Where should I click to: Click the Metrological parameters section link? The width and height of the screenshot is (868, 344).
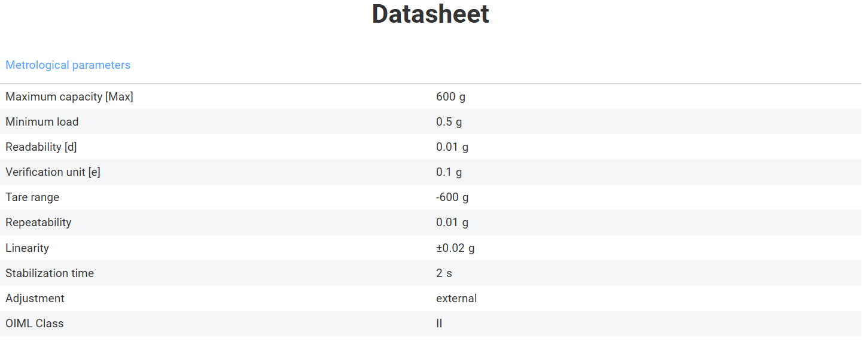pos(68,65)
